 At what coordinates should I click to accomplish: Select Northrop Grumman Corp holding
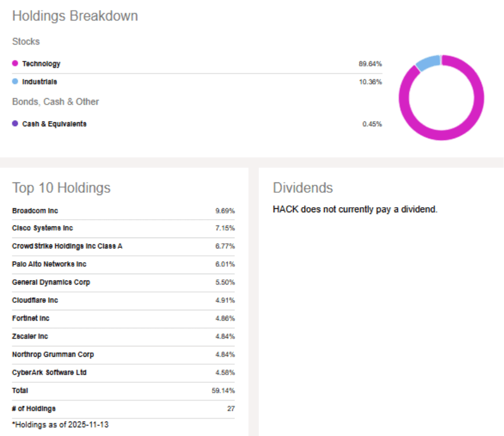click(53, 355)
